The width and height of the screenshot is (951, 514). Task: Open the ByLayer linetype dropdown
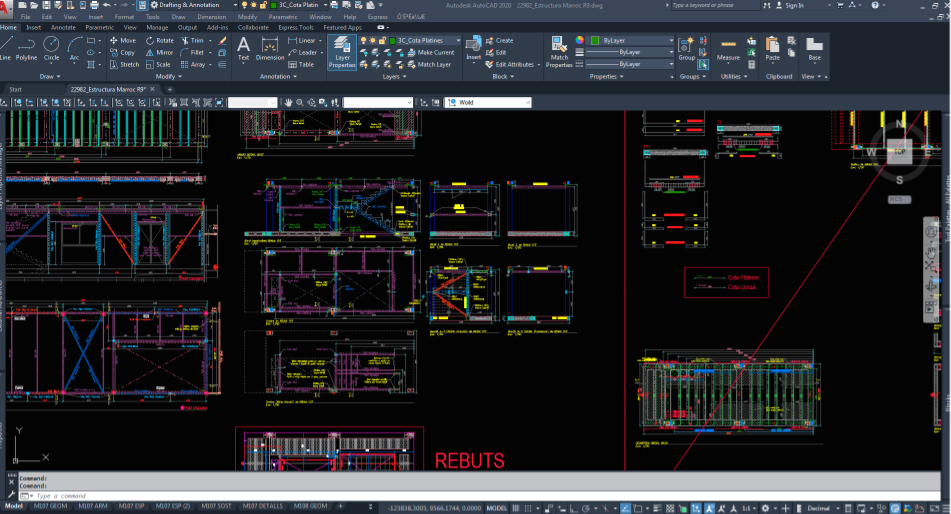point(630,64)
